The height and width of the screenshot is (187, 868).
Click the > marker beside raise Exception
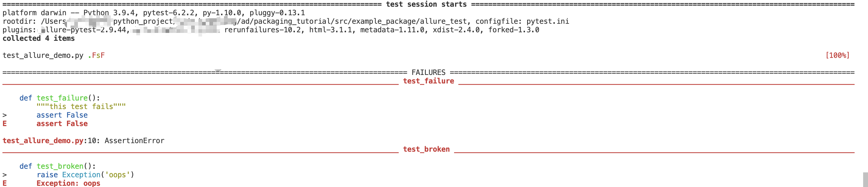click(5, 175)
